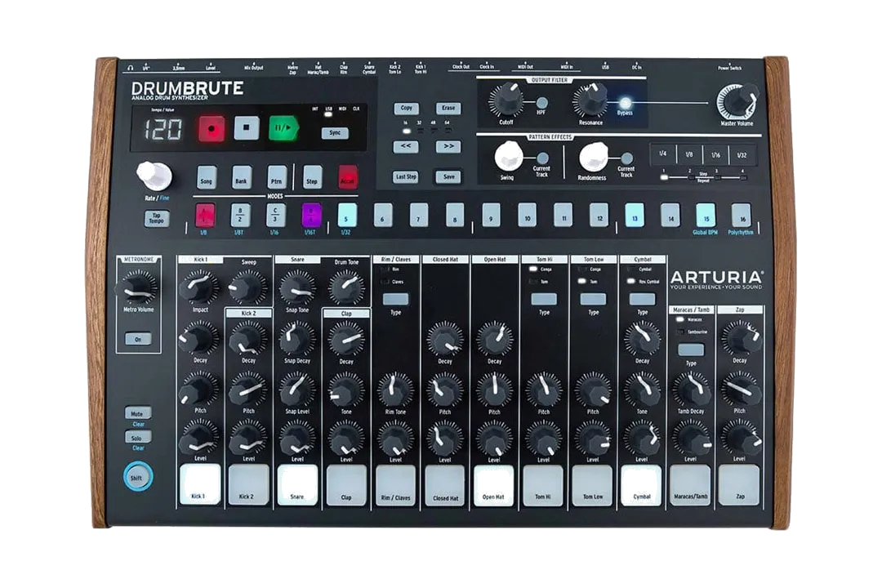Trigger the Closed Hat pad
Image resolution: width=882 pixels, height=588 pixels.
click(x=445, y=484)
